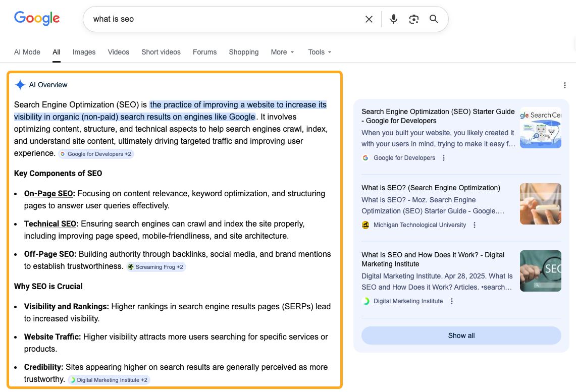Expand the More dropdown
The width and height of the screenshot is (576, 392).
(282, 52)
